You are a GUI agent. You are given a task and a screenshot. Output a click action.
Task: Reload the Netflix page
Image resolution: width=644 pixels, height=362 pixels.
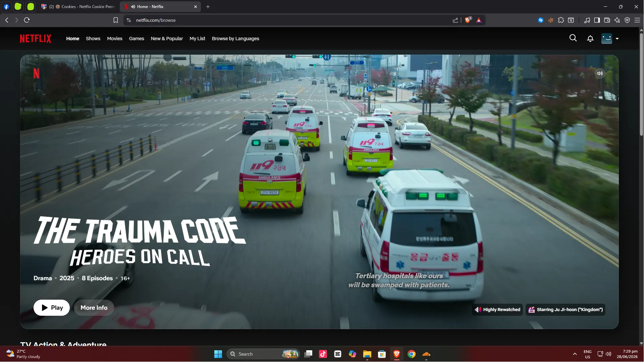click(27, 20)
